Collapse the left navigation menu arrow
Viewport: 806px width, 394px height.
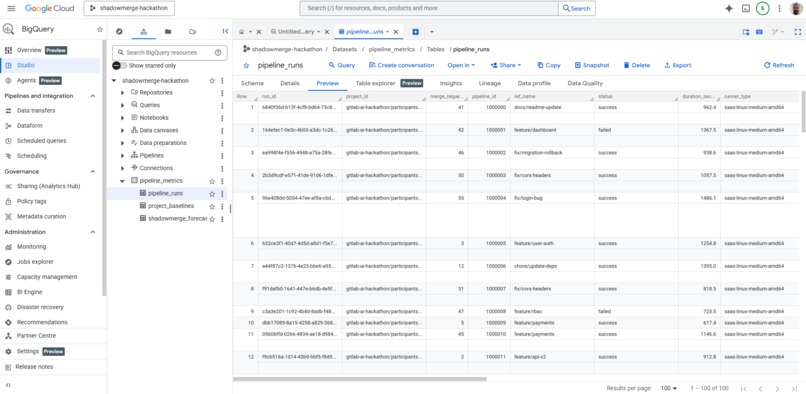tap(8, 385)
